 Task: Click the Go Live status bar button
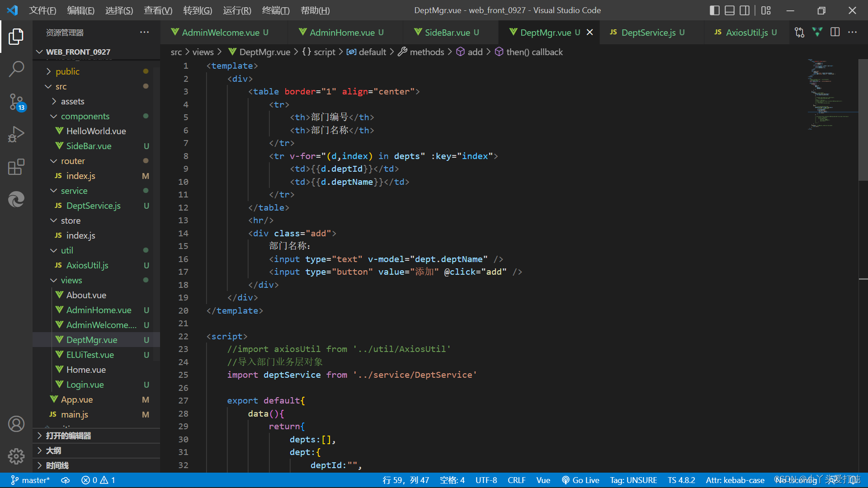tap(581, 480)
